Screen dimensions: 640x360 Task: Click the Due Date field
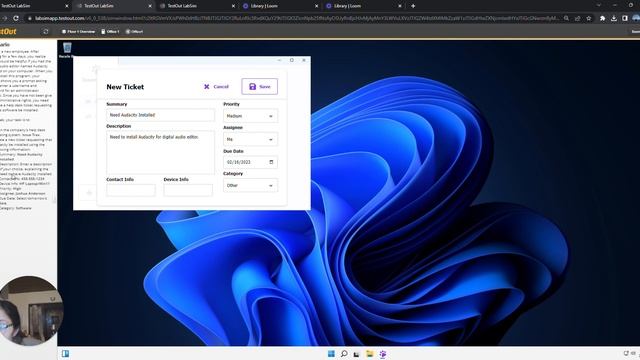[250, 162]
